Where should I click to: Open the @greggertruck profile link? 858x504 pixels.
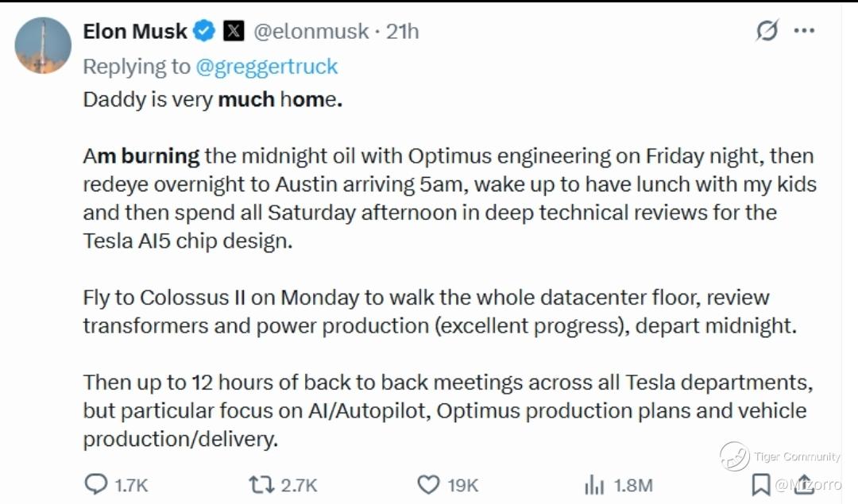pos(267,67)
